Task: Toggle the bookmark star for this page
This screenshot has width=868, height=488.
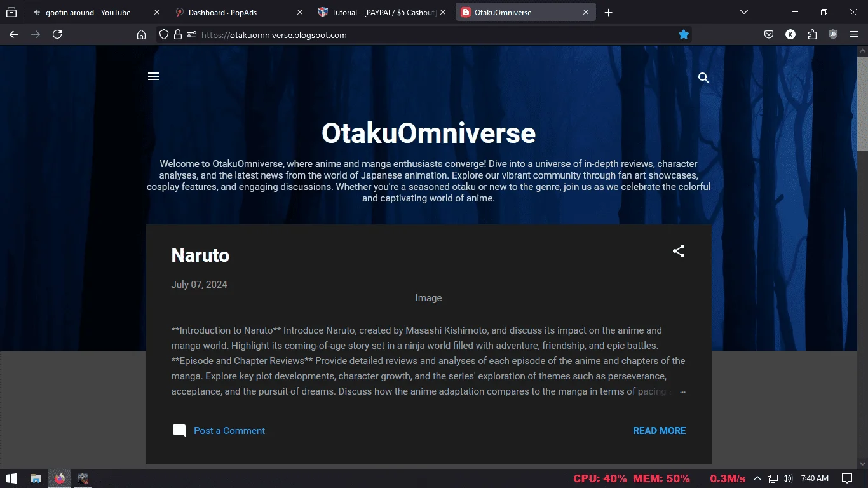Action: (684, 35)
